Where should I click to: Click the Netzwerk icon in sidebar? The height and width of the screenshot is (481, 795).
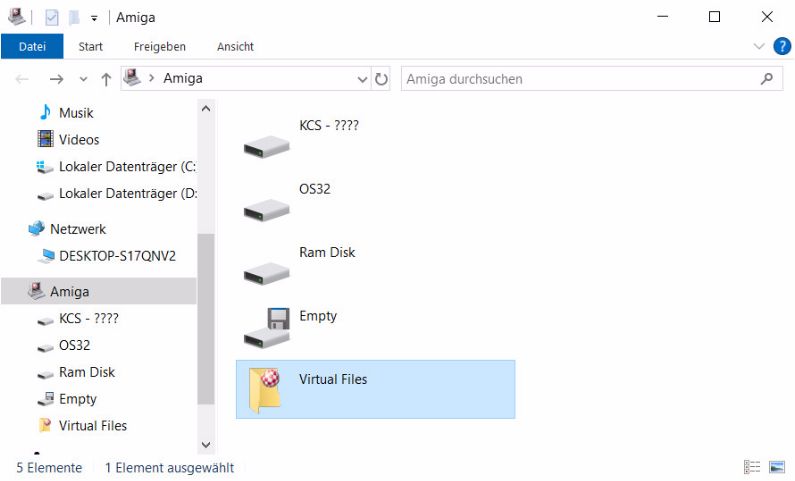[37, 229]
